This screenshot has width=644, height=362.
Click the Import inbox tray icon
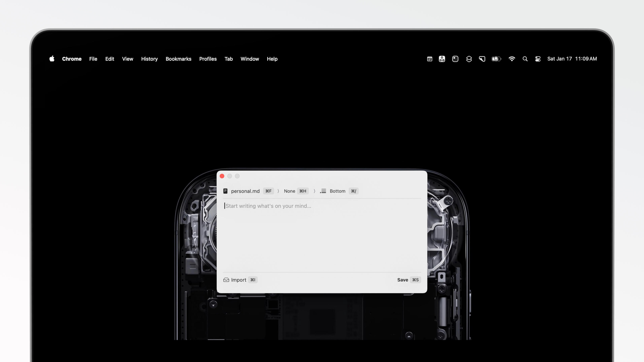pos(226,280)
